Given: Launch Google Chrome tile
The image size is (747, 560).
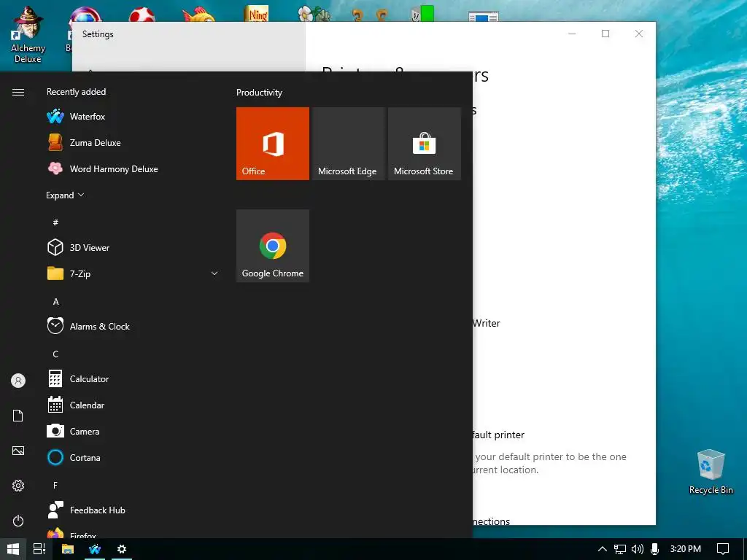Looking at the screenshot, I should [x=273, y=246].
